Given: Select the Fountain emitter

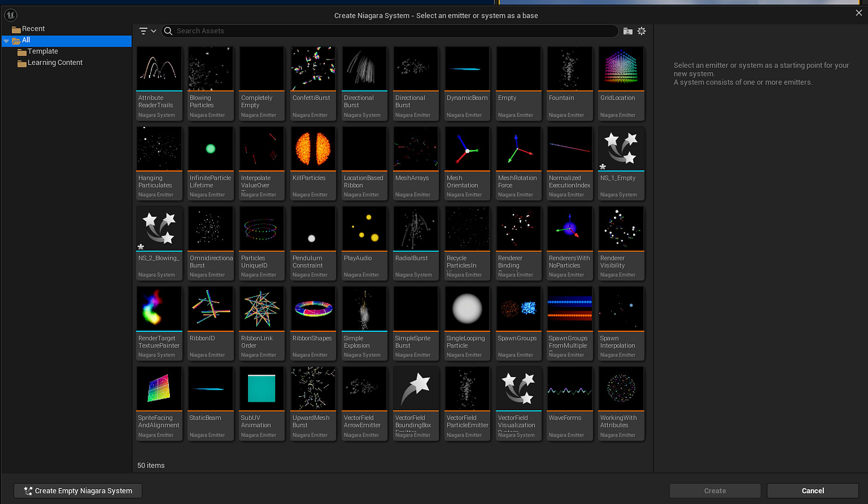Looking at the screenshot, I should (570, 83).
